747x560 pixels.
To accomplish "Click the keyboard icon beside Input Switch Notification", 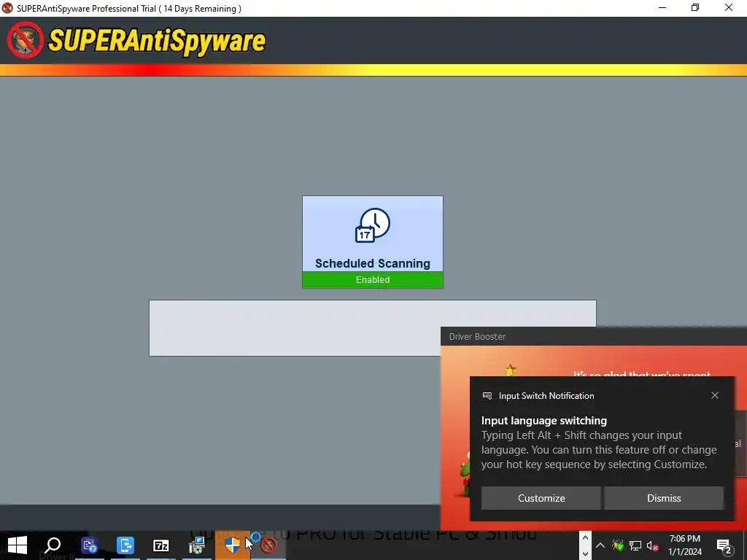I will click(487, 396).
